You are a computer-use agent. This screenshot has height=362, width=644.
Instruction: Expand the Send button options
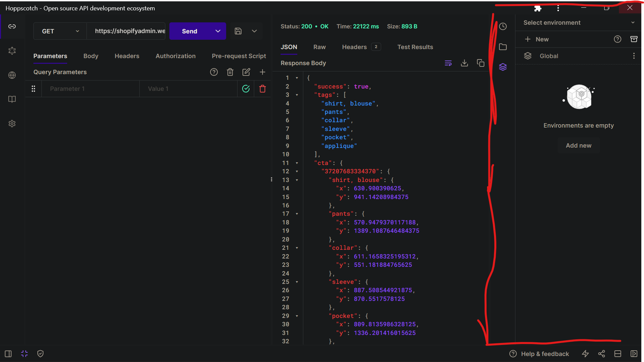click(218, 31)
